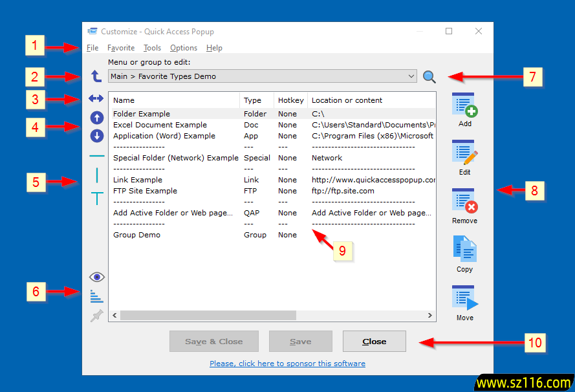
Task: Click the sort favorites bars icon
Action: (96, 296)
